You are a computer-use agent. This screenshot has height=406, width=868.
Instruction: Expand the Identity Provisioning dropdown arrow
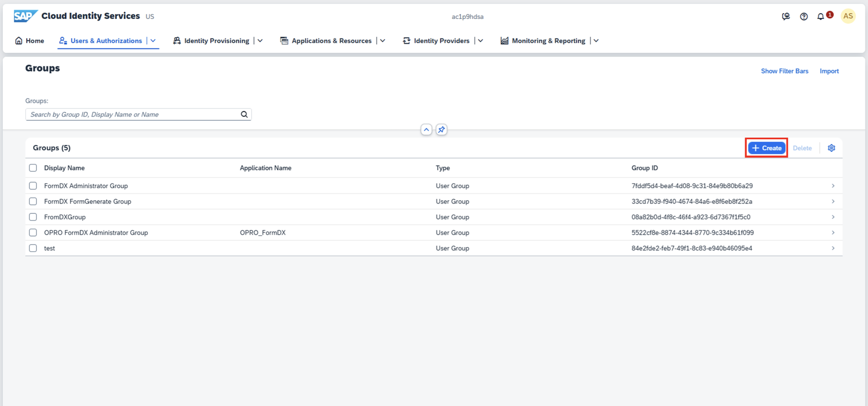[x=260, y=41]
